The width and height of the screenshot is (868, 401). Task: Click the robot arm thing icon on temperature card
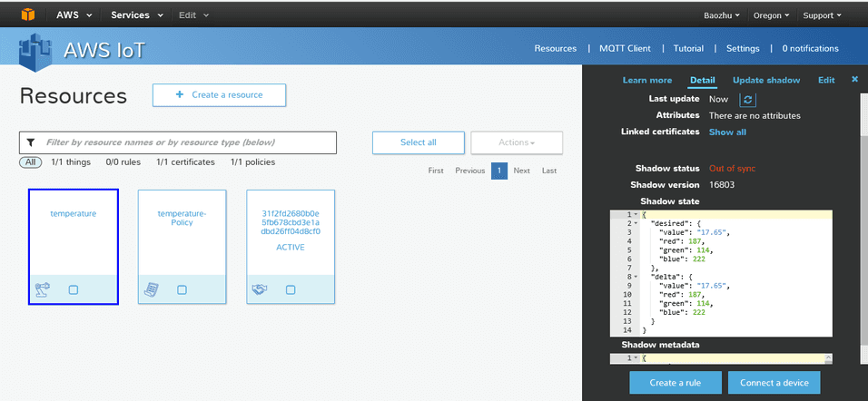click(x=43, y=289)
